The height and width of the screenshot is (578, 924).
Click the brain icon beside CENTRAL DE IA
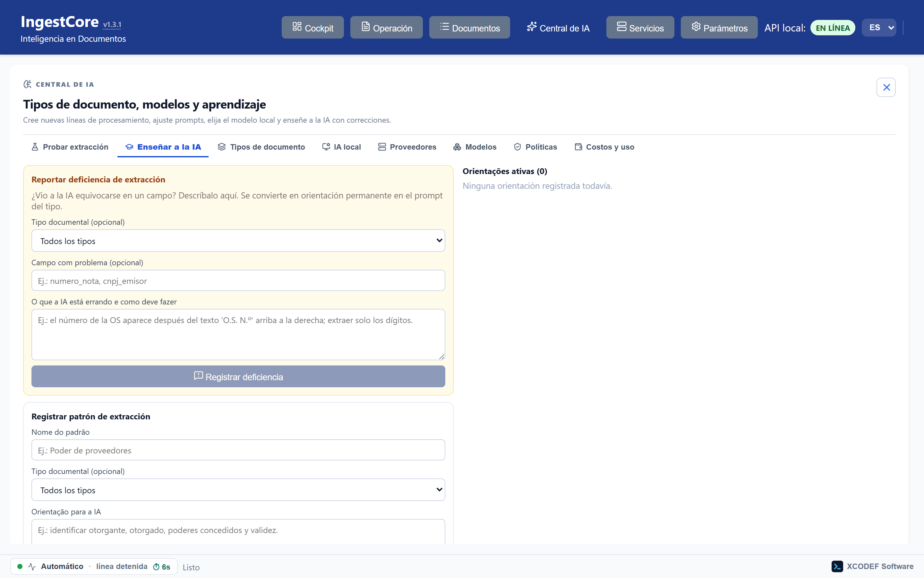(28, 84)
